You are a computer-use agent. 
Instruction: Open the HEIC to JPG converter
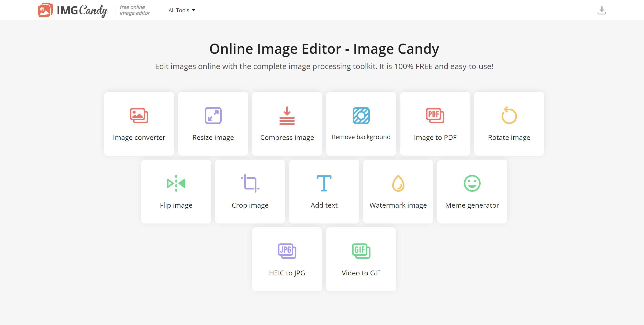pyautogui.click(x=287, y=259)
